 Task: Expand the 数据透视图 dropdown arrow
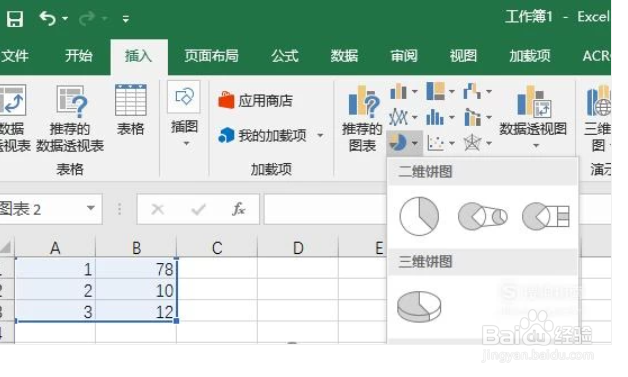[x=536, y=146]
